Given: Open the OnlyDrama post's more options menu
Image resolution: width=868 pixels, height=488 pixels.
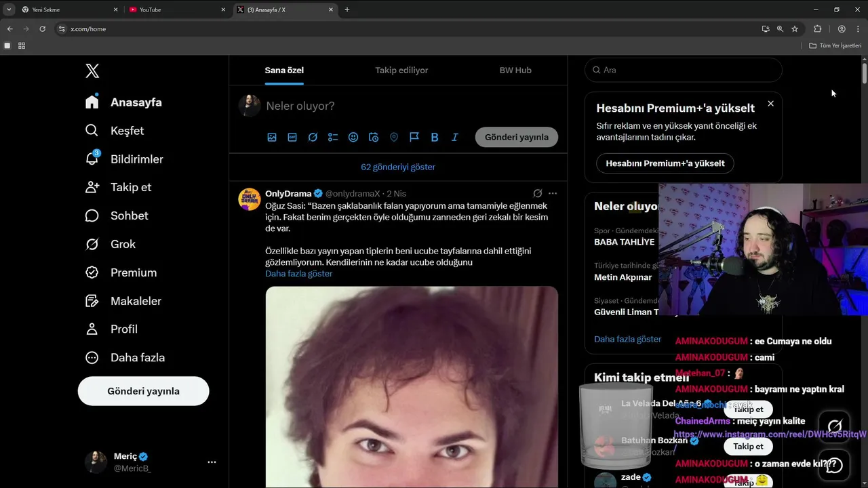Looking at the screenshot, I should click(553, 193).
